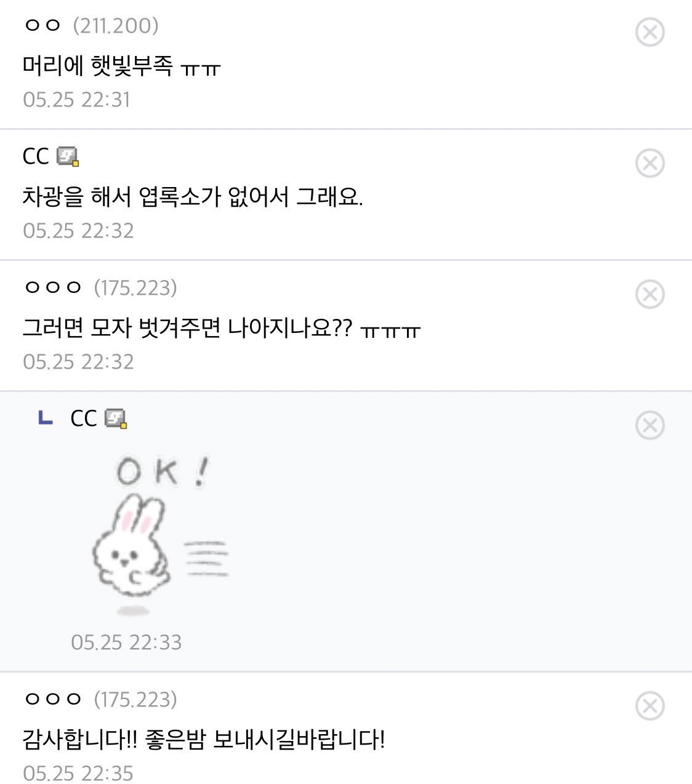Open the CC nickname in the sticker reply
Screen dimensions: 692x784
tap(84, 418)
